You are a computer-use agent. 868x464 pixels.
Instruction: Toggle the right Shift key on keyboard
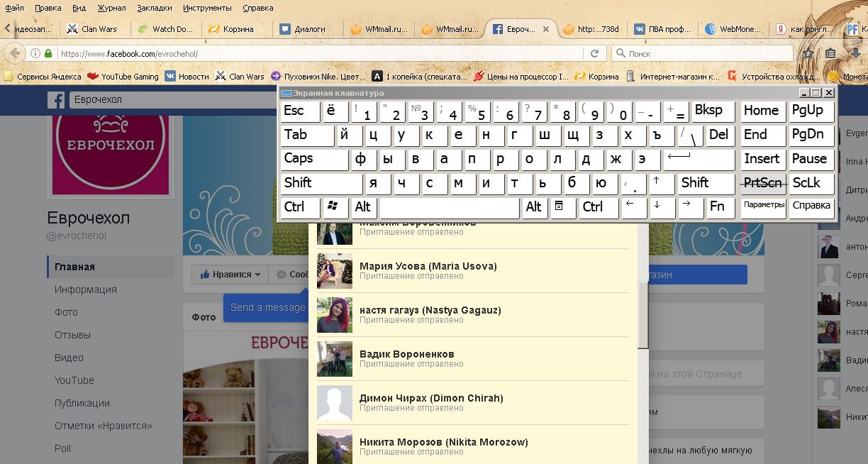coord(706,183)
